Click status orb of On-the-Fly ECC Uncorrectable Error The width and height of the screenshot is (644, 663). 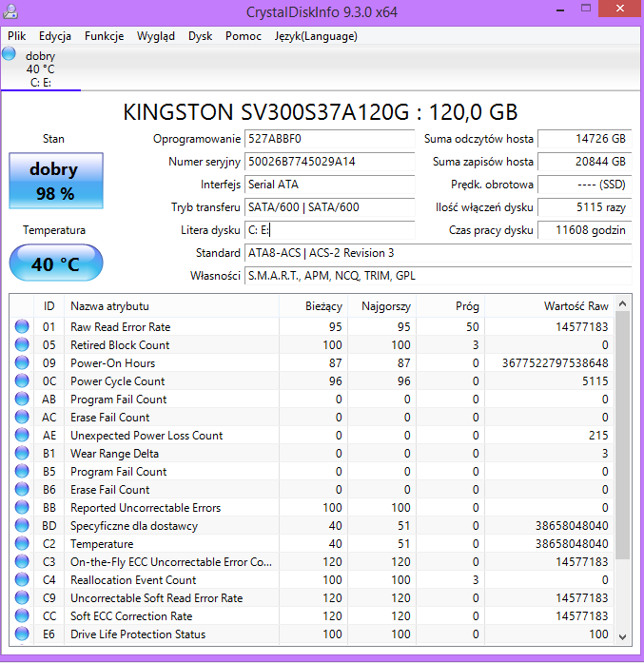22,561
